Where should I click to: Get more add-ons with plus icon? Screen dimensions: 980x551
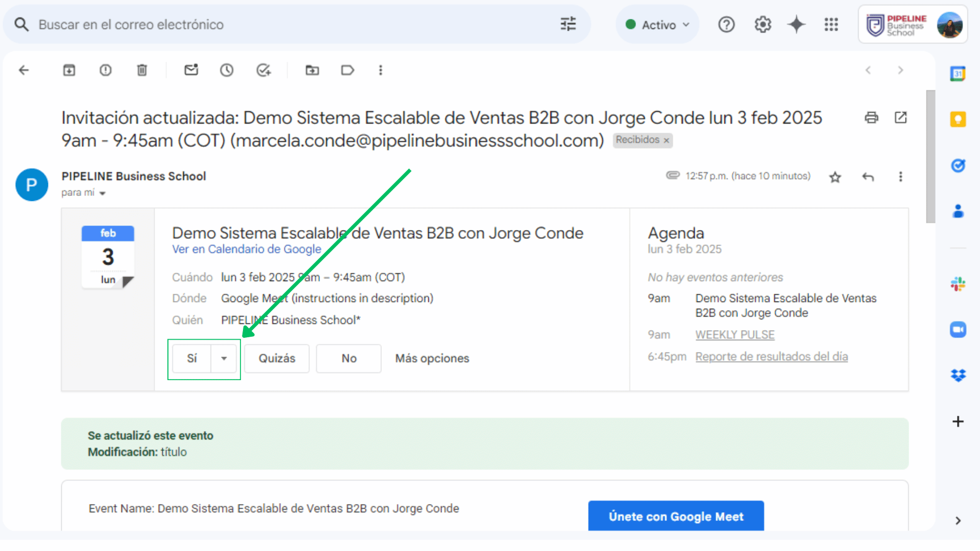click(x=958, y=421)
